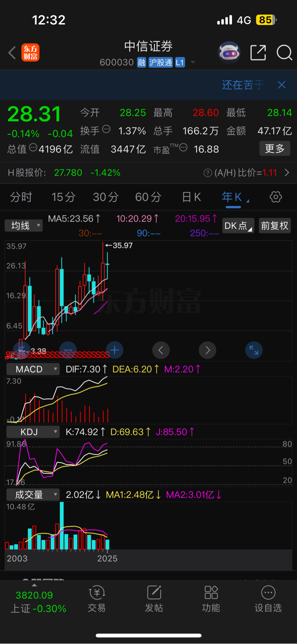Tap the leftmost circular arrow chart button

coord(22,350)
